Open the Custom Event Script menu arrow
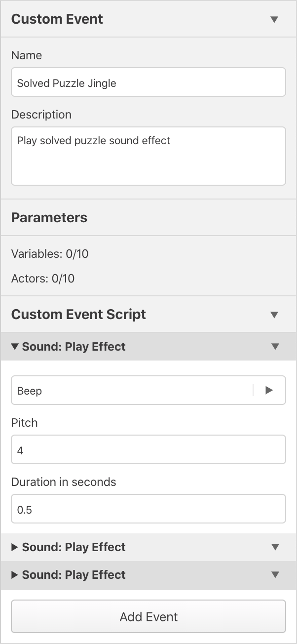The width and height of the screenshot is (297, 644). 275,315
